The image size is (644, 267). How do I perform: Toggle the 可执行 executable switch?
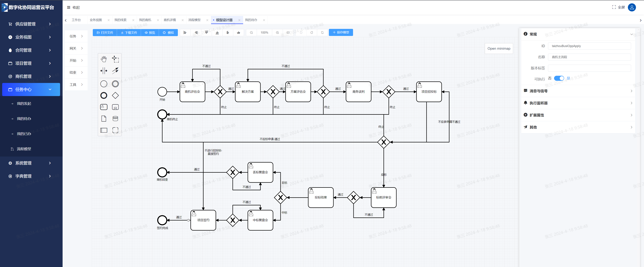[x=559, y=78]
